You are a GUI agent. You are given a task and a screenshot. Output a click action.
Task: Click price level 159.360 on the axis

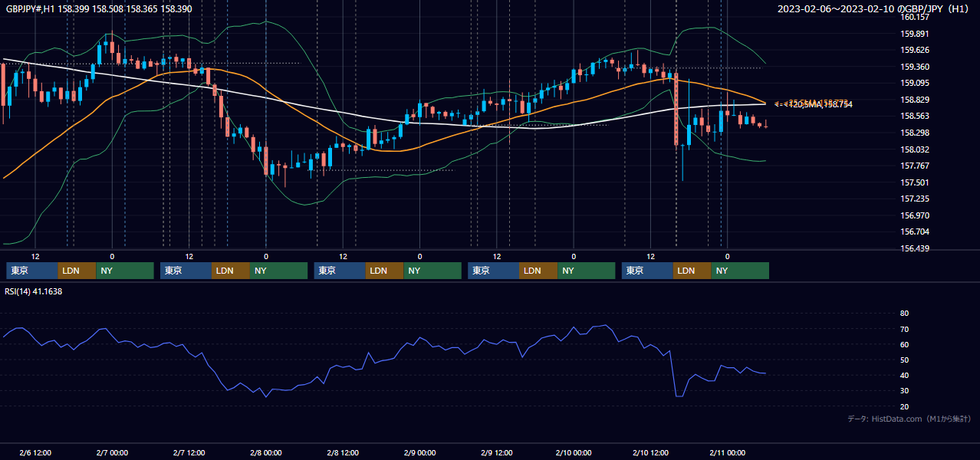pos(914,67)
